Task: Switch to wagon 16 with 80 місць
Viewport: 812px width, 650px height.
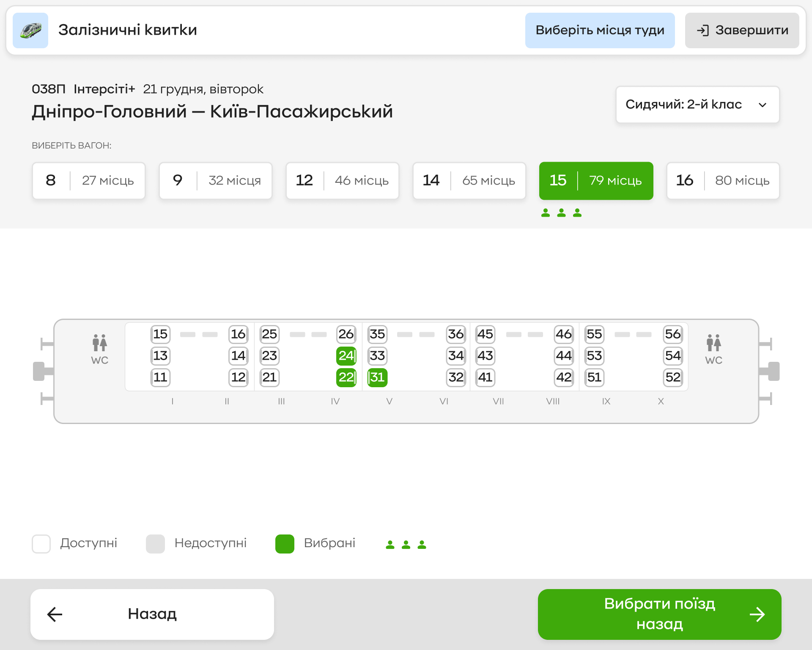Action: pyautogui.click(x=723, y=181)
